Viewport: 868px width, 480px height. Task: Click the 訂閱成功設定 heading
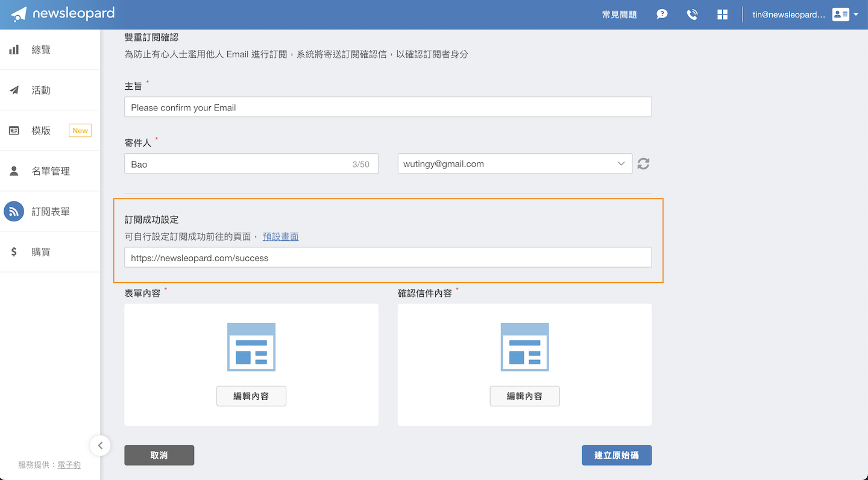click(x=151, y=219)
